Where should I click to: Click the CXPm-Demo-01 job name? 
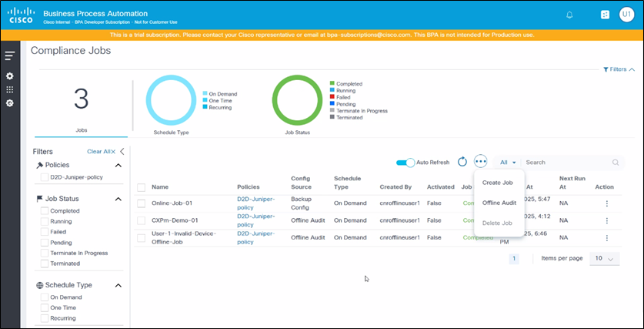click(175, 220)
